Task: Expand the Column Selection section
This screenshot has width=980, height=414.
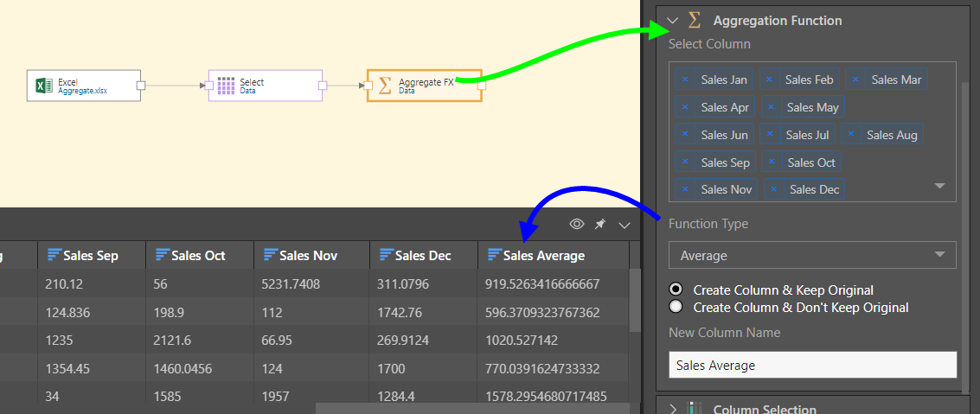Action: coord(673,409)
